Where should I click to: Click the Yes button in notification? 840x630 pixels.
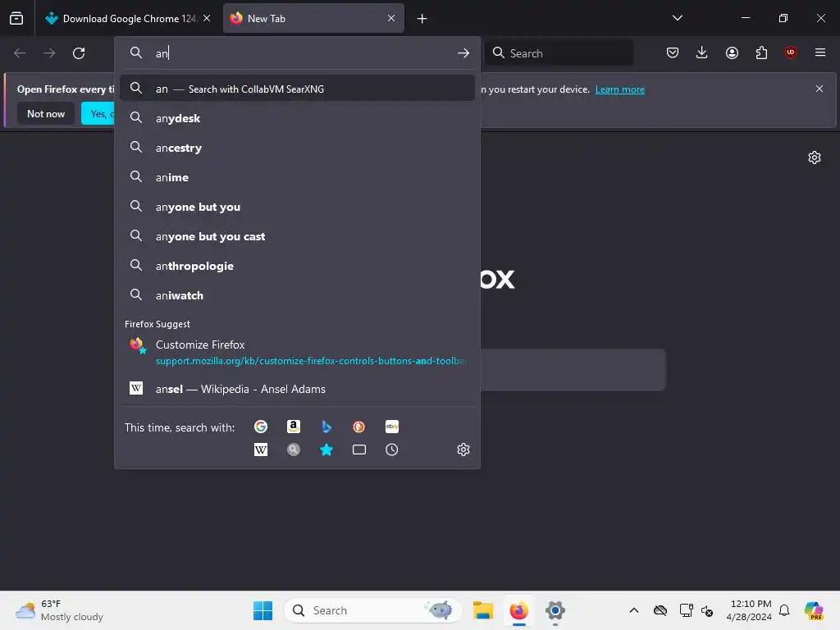pyautogui.click(x=98, y=113)
